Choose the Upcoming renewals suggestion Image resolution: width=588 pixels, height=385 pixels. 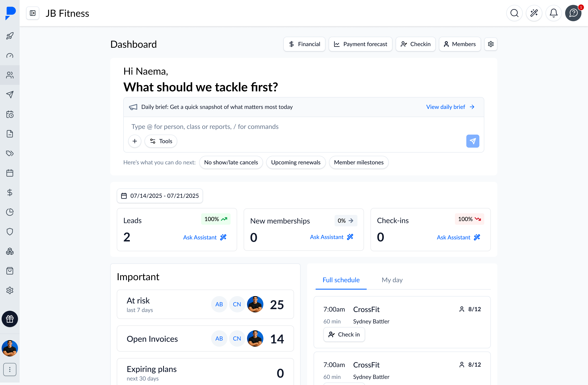coord(296,162)
